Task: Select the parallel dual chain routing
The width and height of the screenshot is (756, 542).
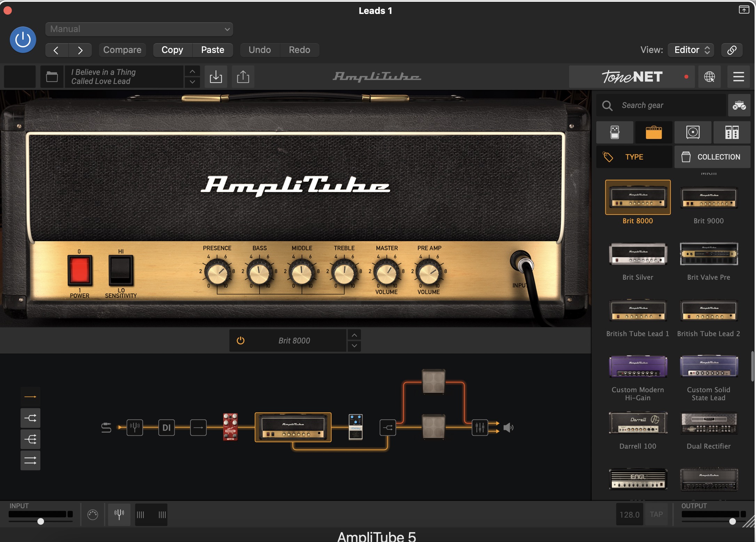Action: coord(30,460)
